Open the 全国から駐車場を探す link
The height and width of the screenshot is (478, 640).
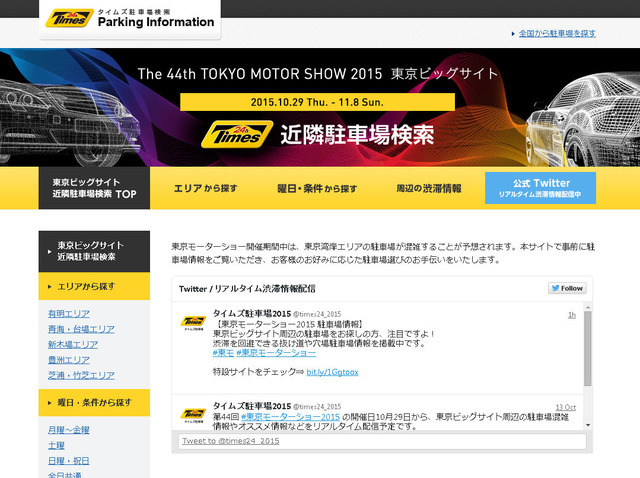pyautogui.click(x=557, y=33)
